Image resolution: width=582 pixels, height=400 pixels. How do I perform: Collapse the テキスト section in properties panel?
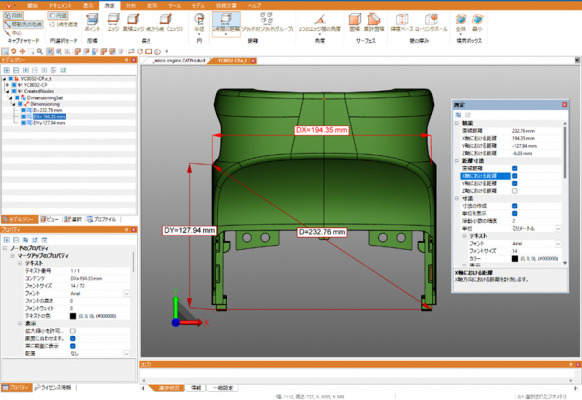(20, 263)
